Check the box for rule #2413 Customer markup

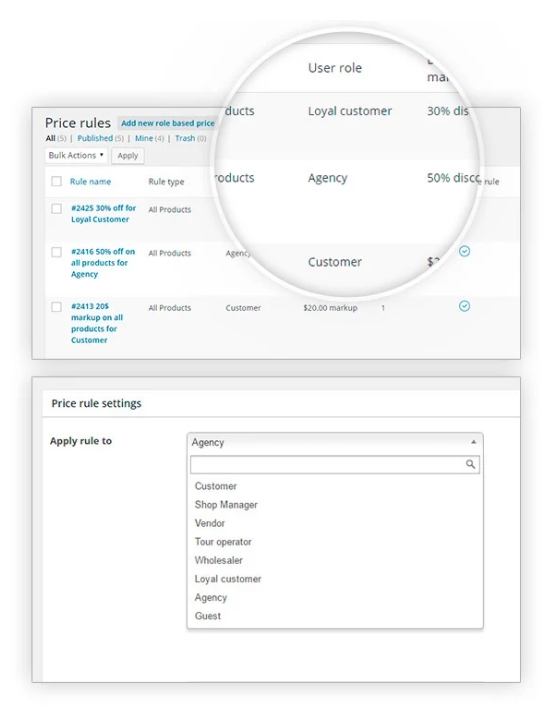pos(56,307)
